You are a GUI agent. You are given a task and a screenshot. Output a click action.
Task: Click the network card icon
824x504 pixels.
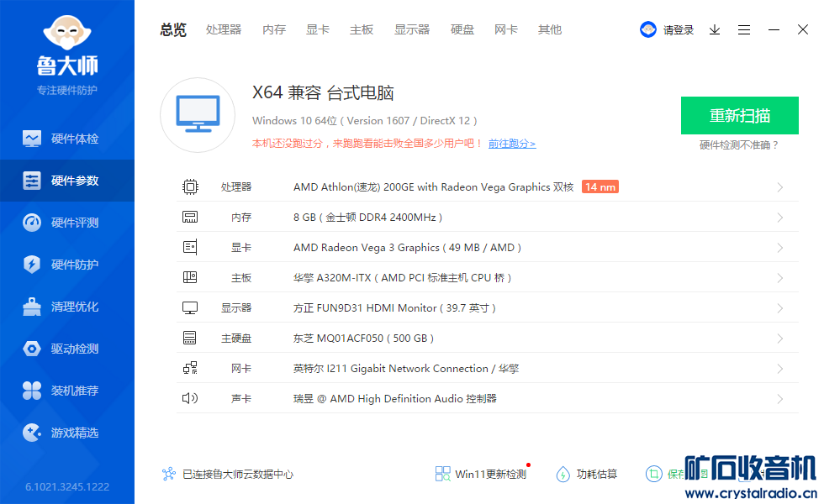pyautogui.click(x=190, y=368)
